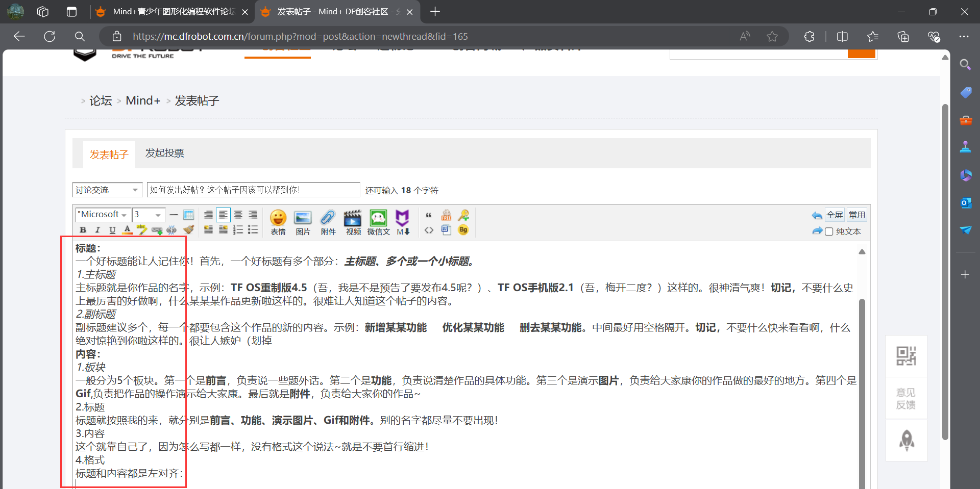The height and width of the screenshot is (489, 980).
Task: Remove link with the broken chain icon
Action: click(x=171, y=230)
